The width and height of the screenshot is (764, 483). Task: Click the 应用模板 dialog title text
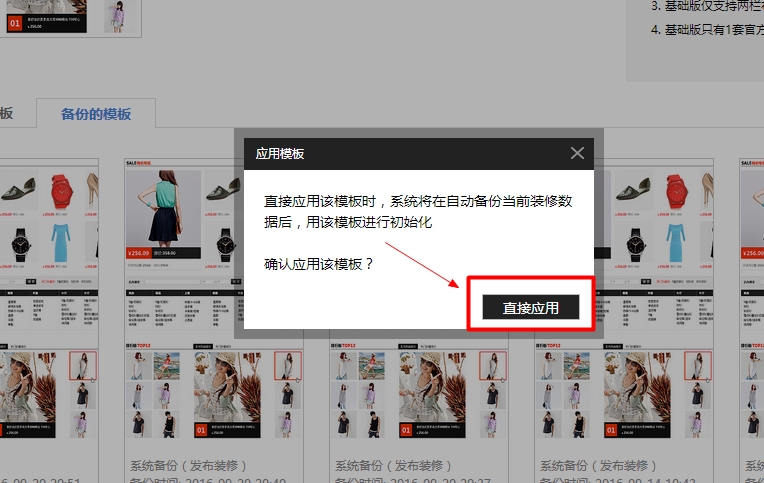[280, 154]
